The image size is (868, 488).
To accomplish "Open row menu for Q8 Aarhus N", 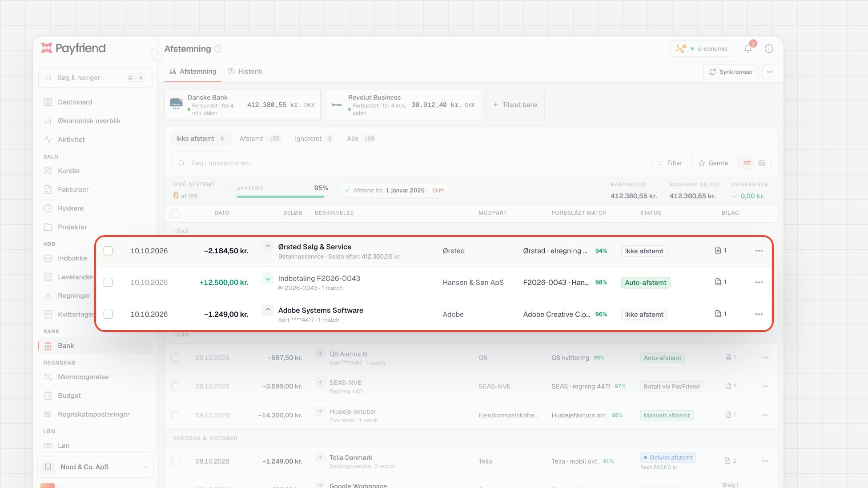I will [765, 358].
